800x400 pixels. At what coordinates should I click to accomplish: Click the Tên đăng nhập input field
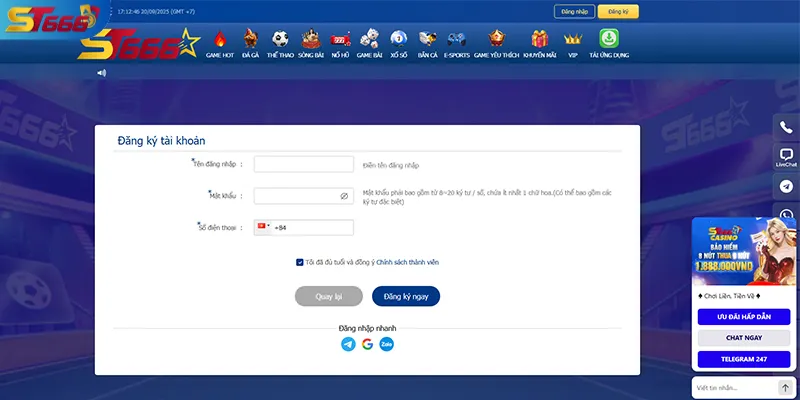pyautogui.click(x=304, y=164)
